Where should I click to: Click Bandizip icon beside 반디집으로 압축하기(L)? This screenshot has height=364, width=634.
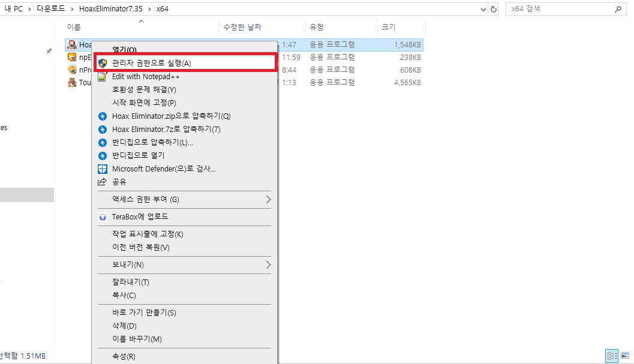pos(103,143)
